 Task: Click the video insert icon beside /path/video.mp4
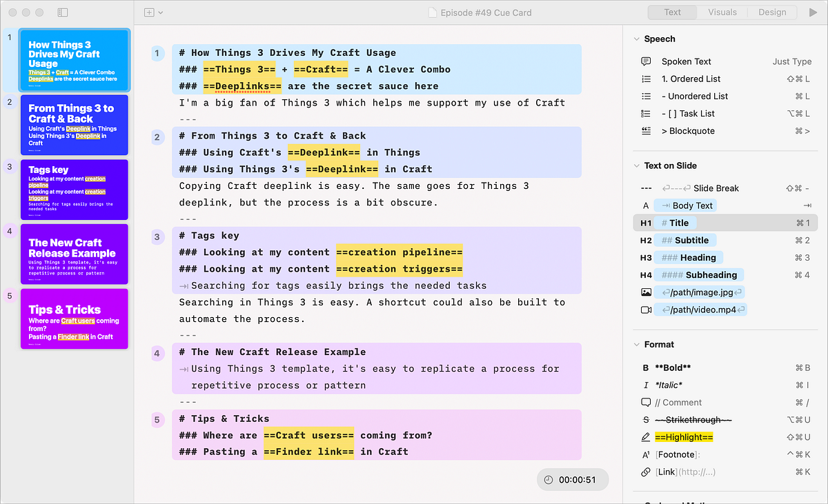(646, 309)
